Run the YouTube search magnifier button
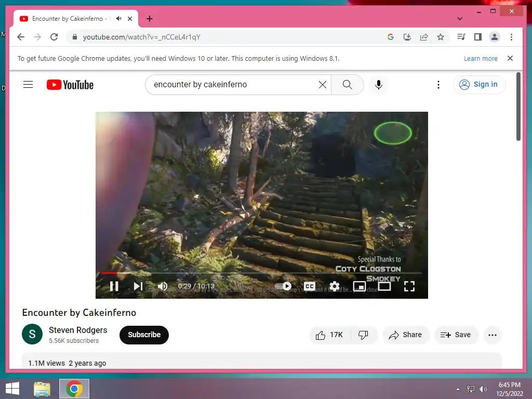The image size is (532, 399). point(348,85)
